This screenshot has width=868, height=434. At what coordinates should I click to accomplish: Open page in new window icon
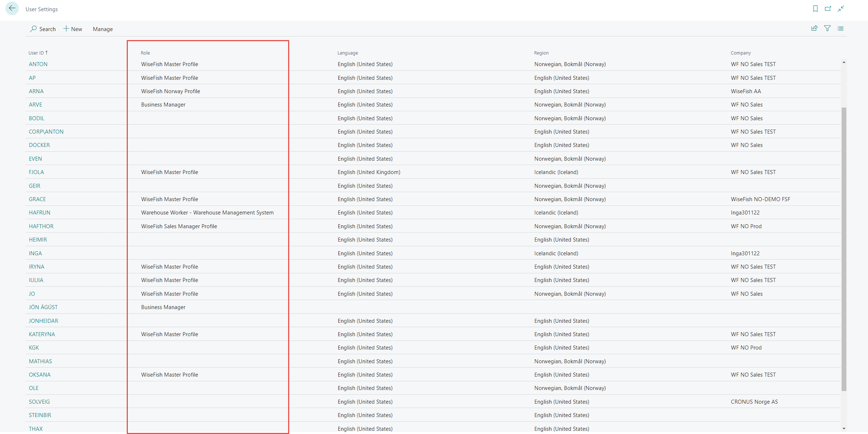point(828,9)
